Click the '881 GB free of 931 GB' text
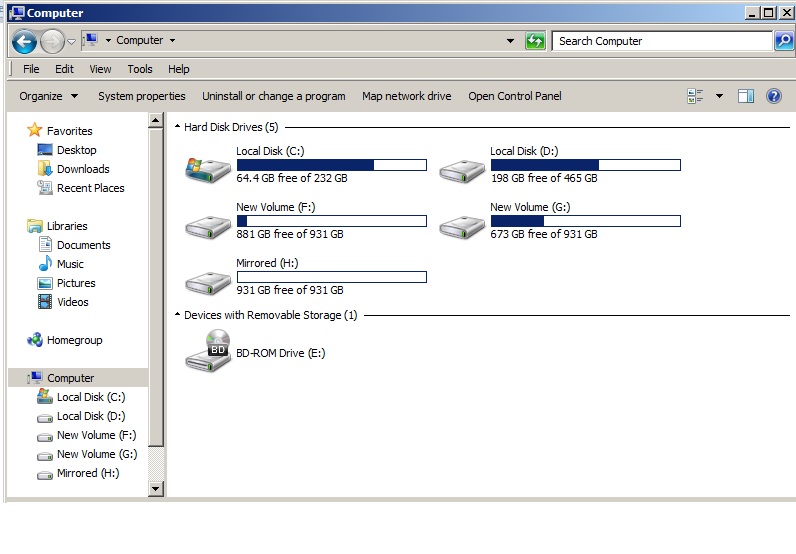Image resolution: width=796 pixels, height=554 pixels. (290, 234)
